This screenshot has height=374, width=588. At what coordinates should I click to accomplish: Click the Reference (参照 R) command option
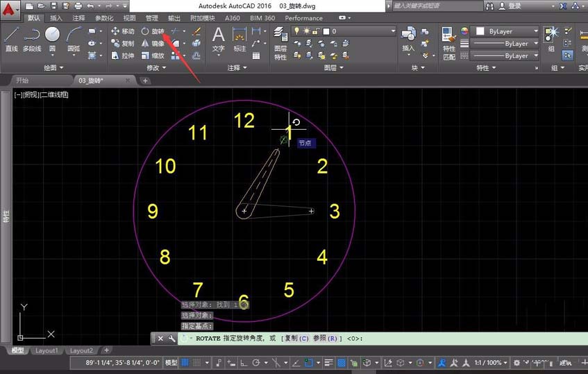click(x=325, y=339)
